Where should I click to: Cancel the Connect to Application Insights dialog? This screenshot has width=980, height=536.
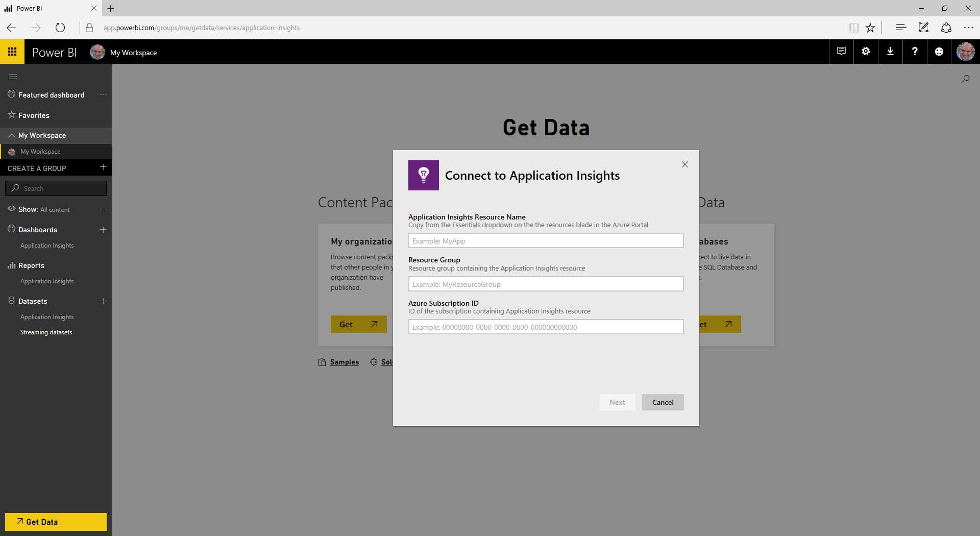click(663, 402)
